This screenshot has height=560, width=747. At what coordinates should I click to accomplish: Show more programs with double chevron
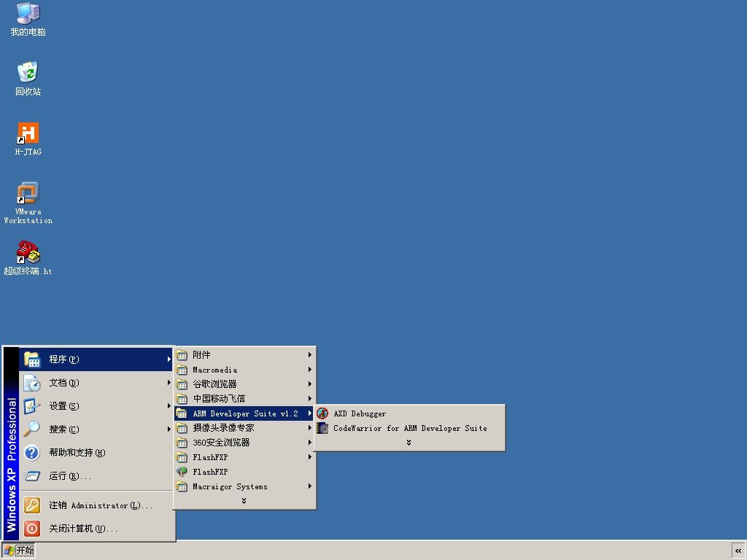coord(244,500)
